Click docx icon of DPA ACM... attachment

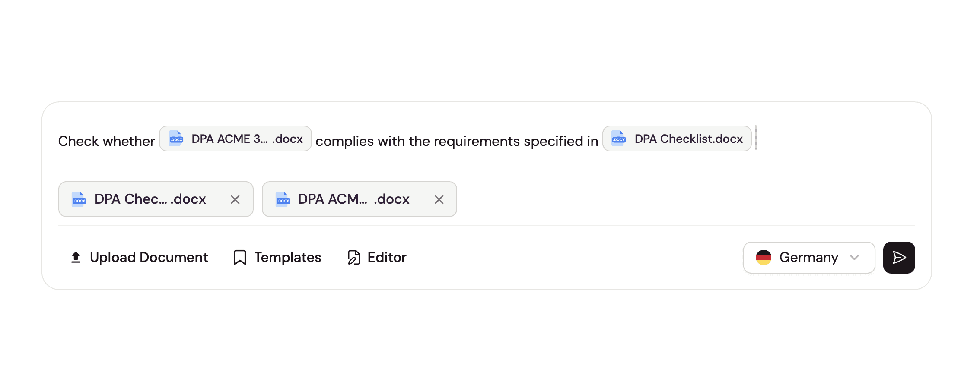click(x=283, y=199)
